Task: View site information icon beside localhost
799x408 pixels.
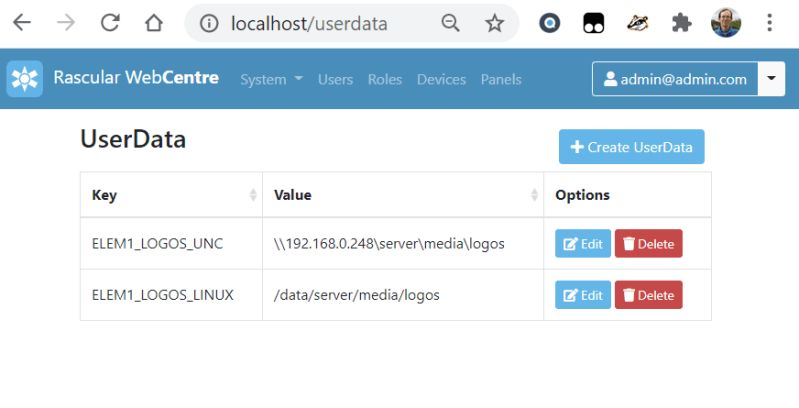Action: click(x=209, y=23)
